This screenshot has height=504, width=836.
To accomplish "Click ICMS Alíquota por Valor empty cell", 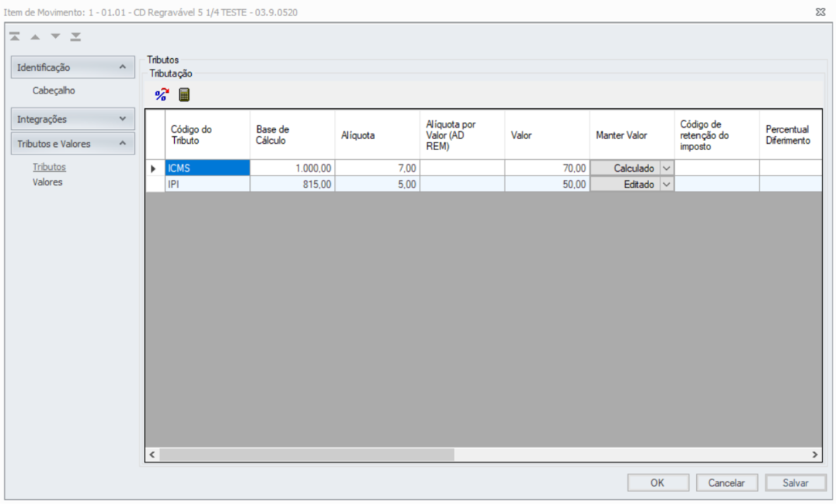I will [x=462, y=168].
